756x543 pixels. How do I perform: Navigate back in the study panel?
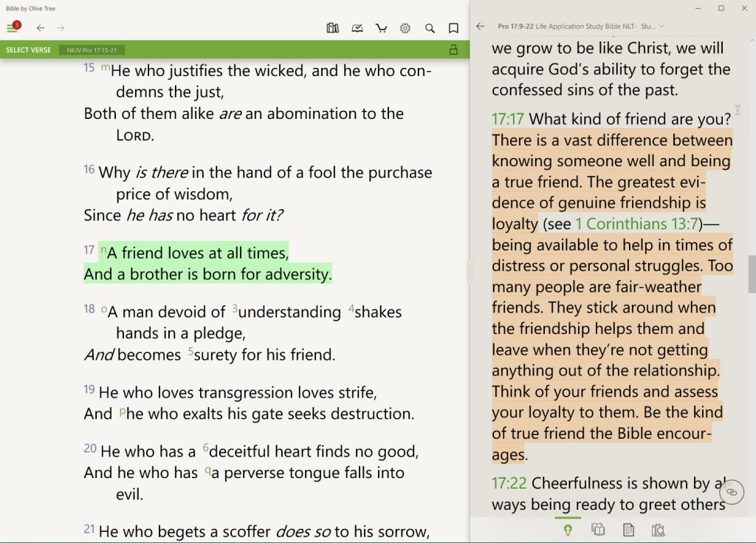point(481,25)
